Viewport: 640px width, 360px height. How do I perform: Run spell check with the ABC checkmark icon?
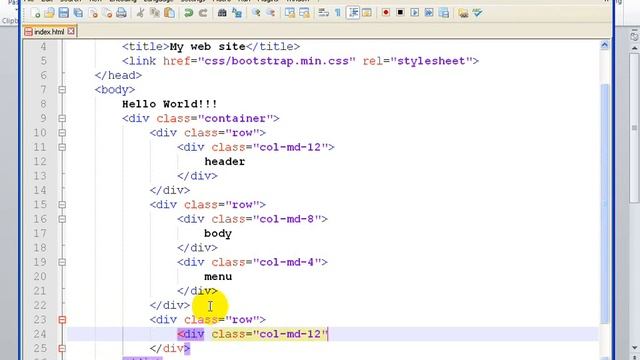tap(477, 13)
